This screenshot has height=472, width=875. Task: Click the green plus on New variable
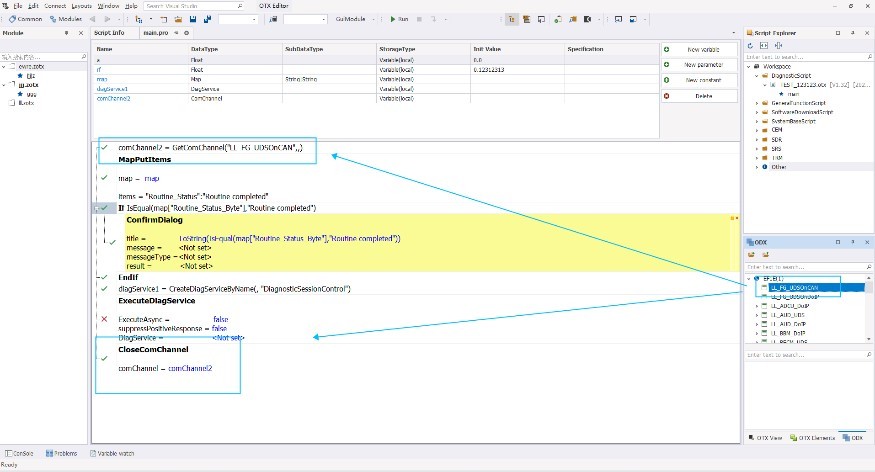[666, 50]
